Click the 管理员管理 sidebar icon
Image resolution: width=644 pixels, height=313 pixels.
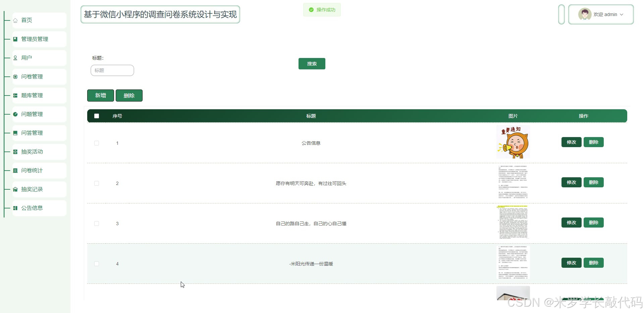(15, 39)
